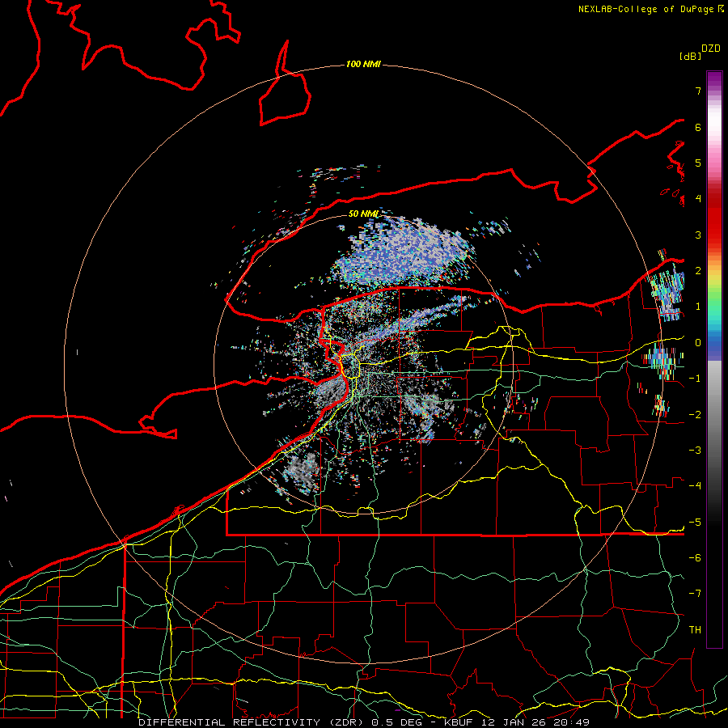Click the 100 NMI range ring label
Image resolution: width=728 pixels, height=728 pixels.
pos(363,64)
